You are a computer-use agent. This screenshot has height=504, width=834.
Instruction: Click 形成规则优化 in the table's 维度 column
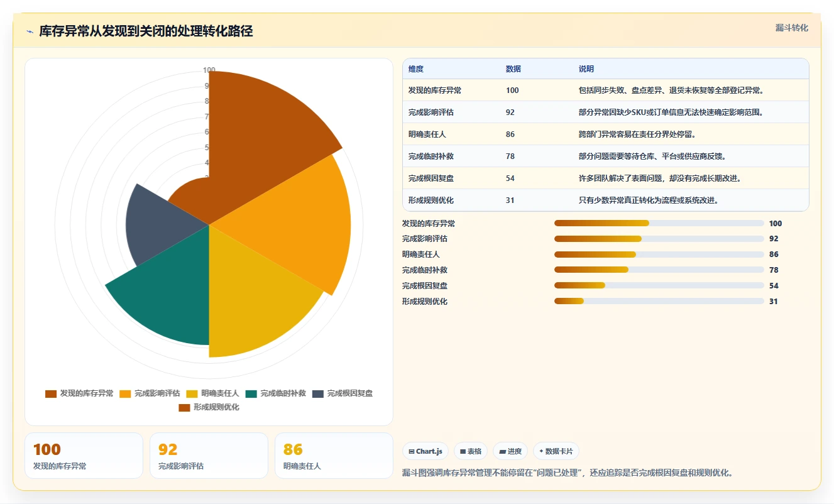coord(431,200)
